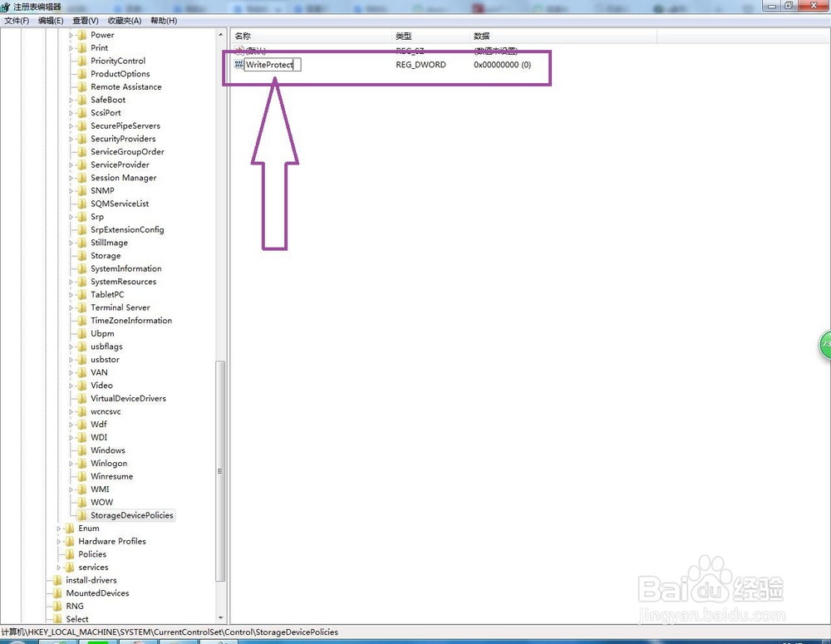This screenshot has height=644, width=831.
Task: Expand the usbflags tree node
Action: [71, 347]
